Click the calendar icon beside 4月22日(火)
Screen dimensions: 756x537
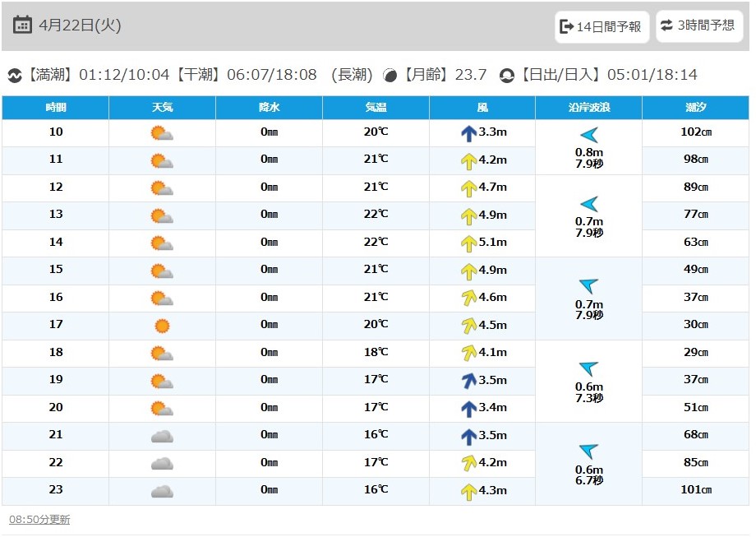tap(22, 25)
